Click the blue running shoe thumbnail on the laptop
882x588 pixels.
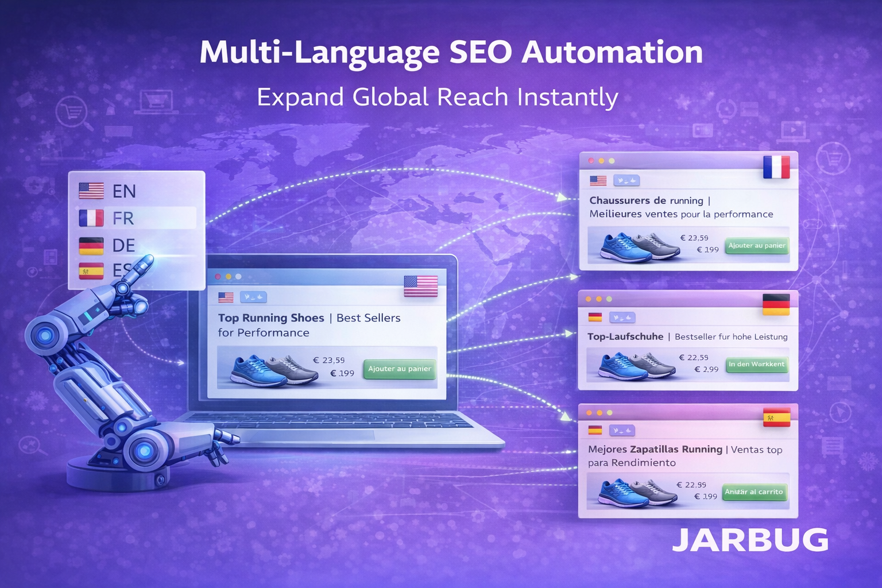click(x=260, y=370)
